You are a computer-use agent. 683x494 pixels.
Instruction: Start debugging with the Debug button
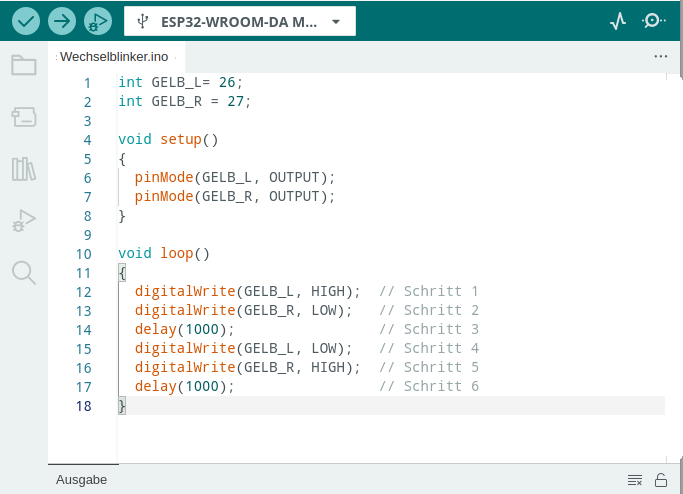click(x=97, y=20)
